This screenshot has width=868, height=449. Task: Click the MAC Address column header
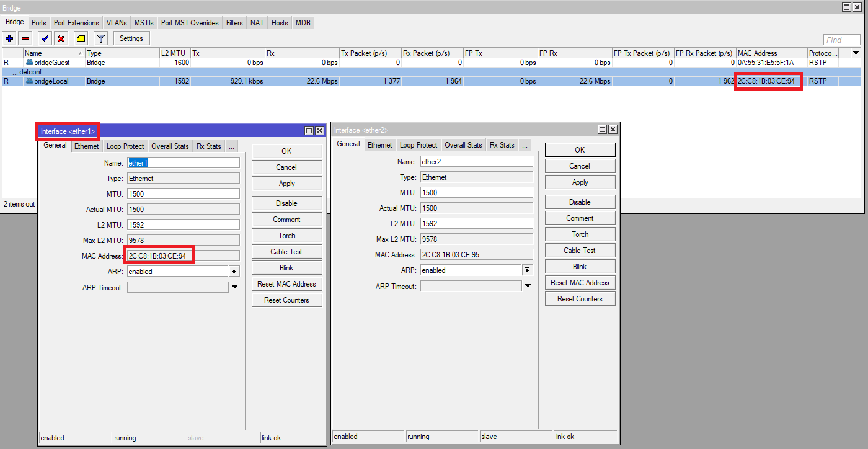coord(771,53)
